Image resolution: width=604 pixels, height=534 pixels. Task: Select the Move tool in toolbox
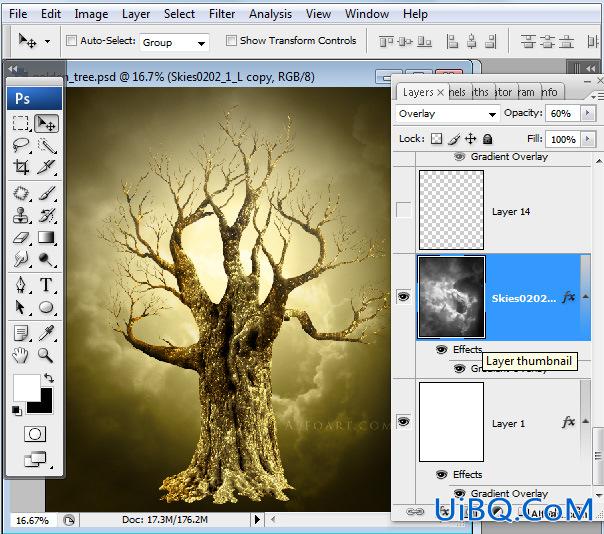pyautogui.click(x=46, y=124)
